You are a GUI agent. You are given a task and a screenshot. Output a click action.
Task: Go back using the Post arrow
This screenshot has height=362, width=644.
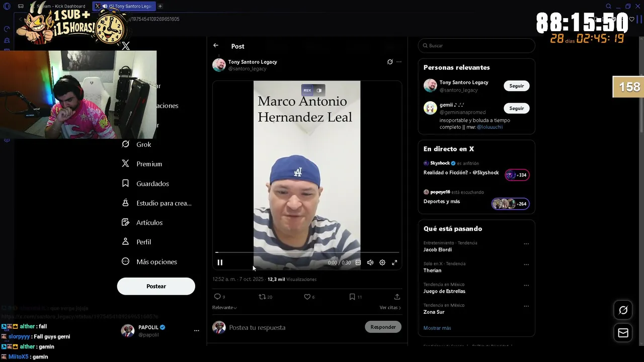(216, 45)
